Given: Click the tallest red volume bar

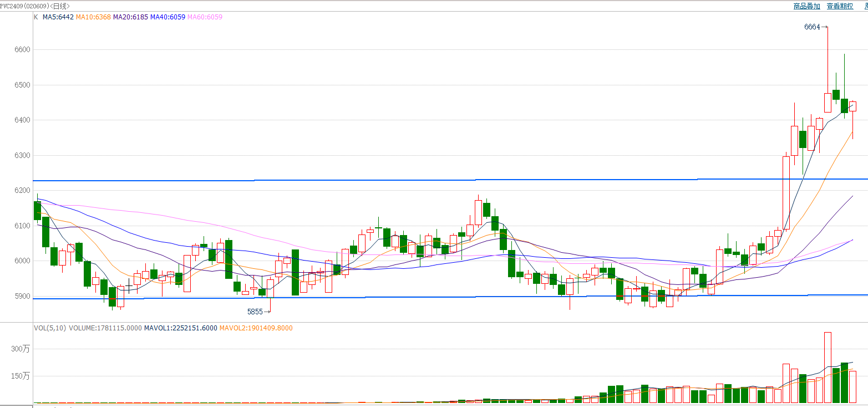Looking at the screenshot, I should tap(828, 367).
